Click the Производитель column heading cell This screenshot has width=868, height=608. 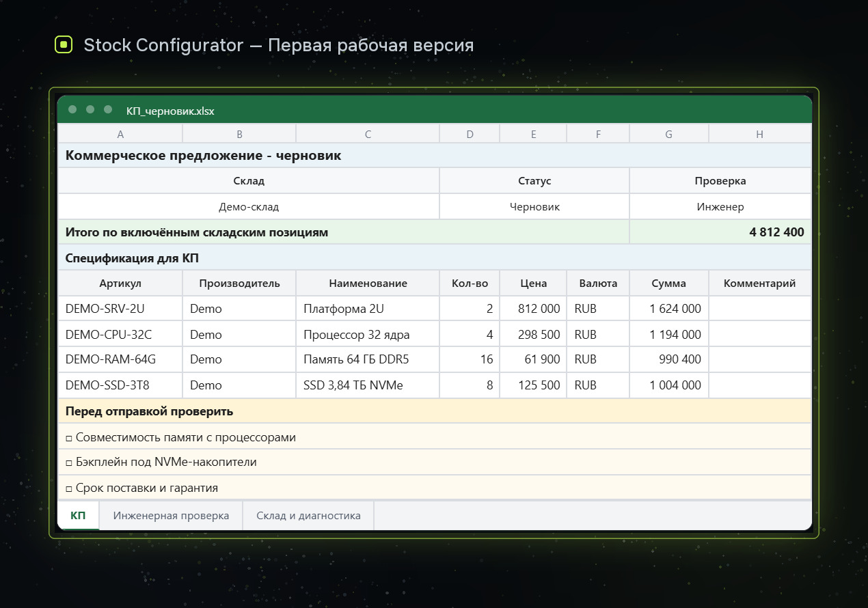pos(239,283)
